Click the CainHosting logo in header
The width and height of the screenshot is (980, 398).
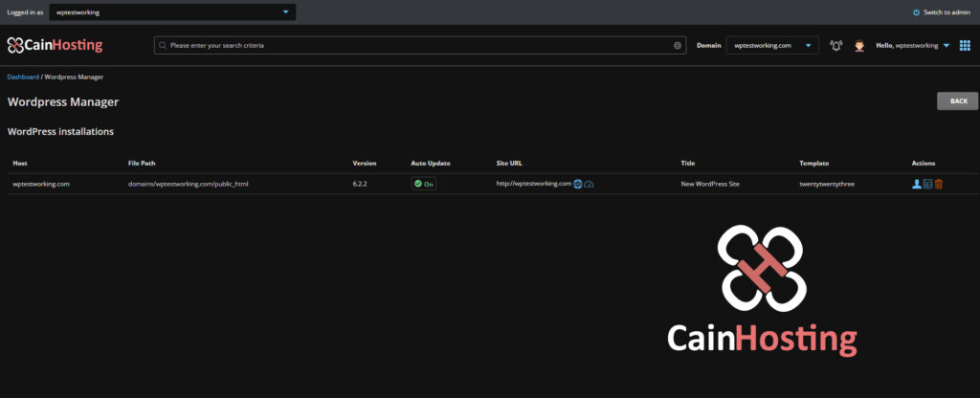point(55,45)
